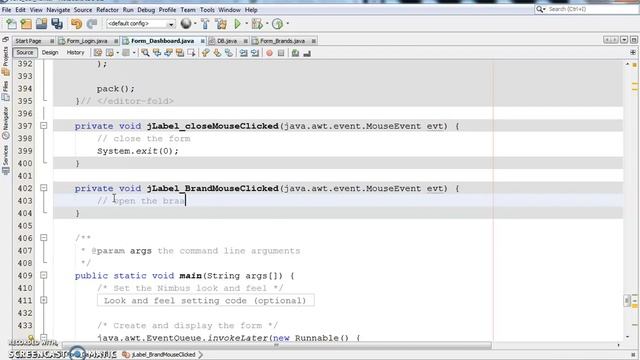Click the Toggle Bookmark icon
This screenshot has height=360, width=640.
click(x=229, y=53)
